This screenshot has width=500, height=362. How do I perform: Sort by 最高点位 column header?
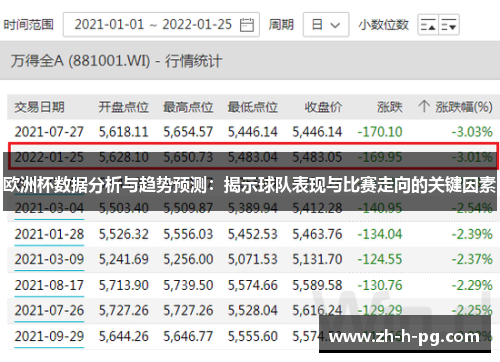(x=188, y=107)
